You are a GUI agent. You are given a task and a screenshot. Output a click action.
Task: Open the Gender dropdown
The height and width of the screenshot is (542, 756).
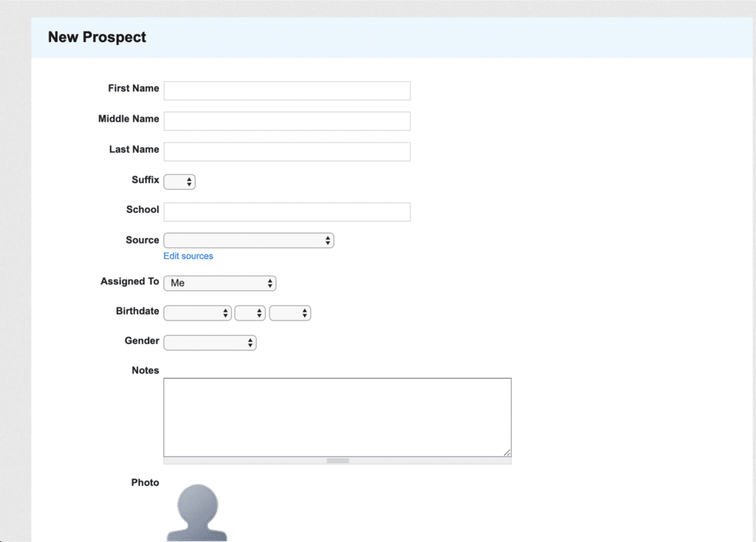pyautogui.click(x=210, y=343)
